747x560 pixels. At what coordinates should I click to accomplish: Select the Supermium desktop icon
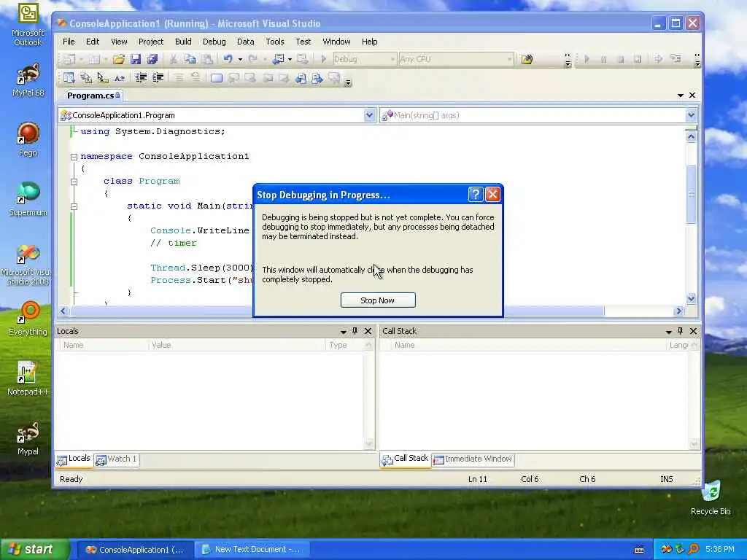28,198
